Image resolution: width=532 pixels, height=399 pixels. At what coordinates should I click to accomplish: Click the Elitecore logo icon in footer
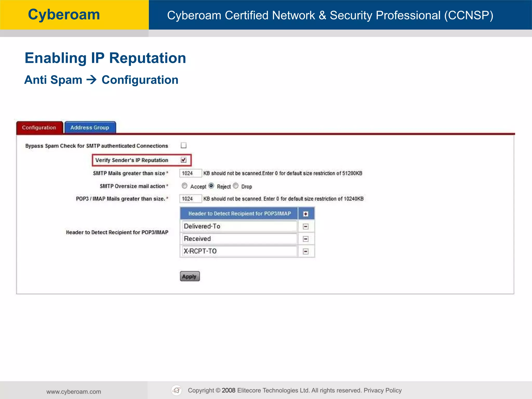(x=177, y=390)
